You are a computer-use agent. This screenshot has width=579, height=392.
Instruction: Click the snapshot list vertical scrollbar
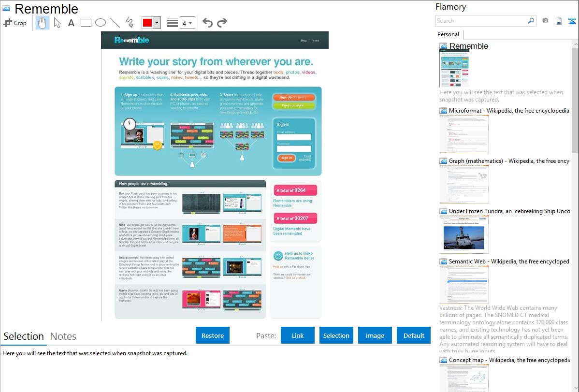tap(575, 100)
